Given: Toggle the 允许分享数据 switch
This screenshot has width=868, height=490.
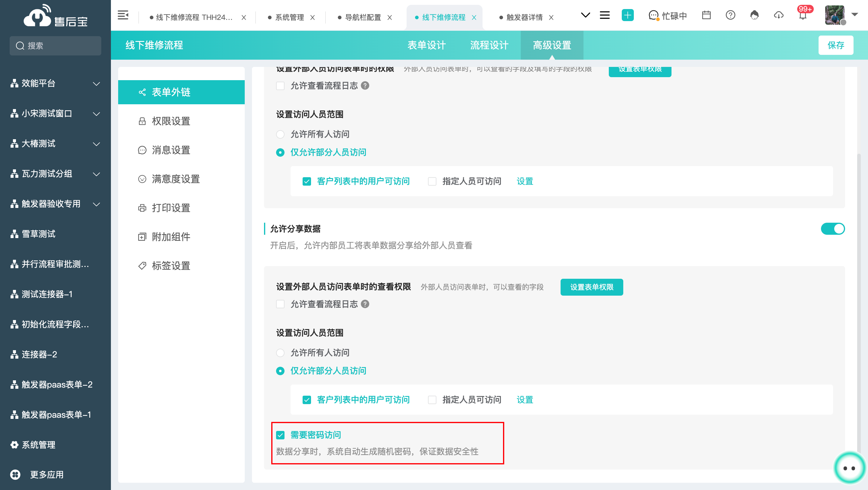Looking at the screenshot, I should tap(833, 229).
